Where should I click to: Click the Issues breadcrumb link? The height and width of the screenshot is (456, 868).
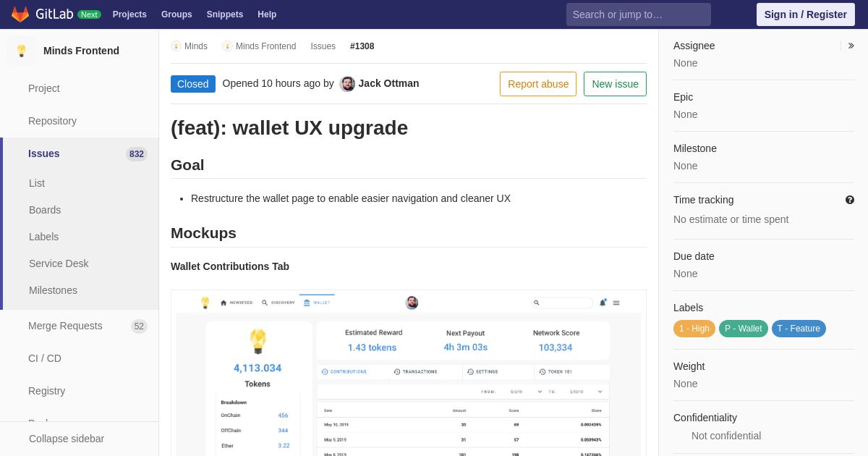pos(323,46)
